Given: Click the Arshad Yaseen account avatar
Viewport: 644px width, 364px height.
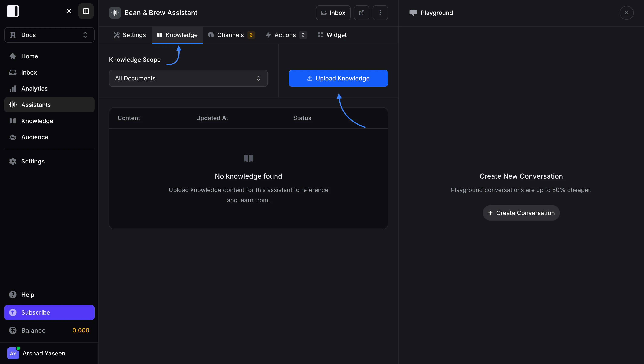Looking at the screenshot, I should tap(13, 353).
